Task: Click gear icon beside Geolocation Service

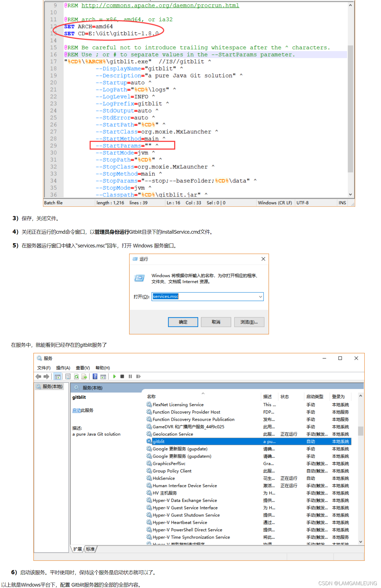Action: 149,434
